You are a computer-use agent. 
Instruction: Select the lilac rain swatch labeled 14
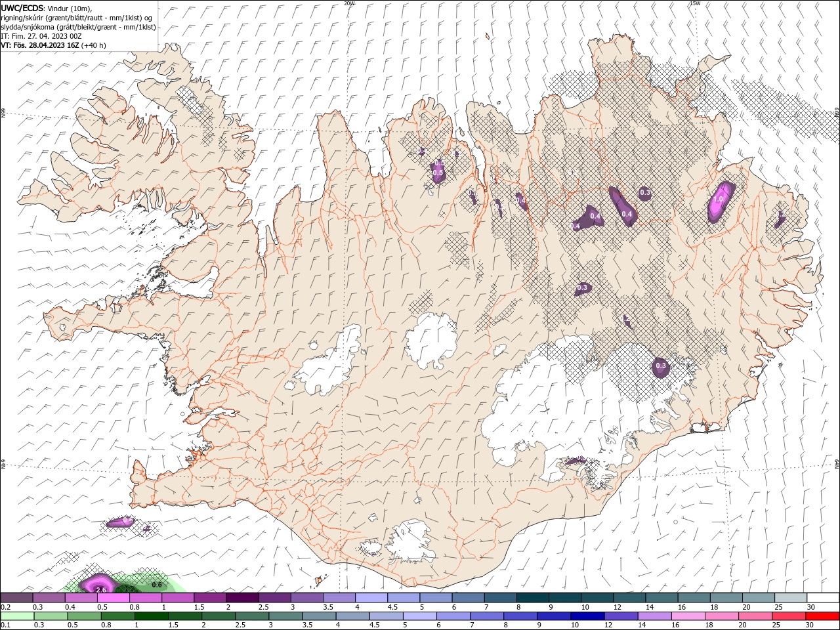click(654, 616)
